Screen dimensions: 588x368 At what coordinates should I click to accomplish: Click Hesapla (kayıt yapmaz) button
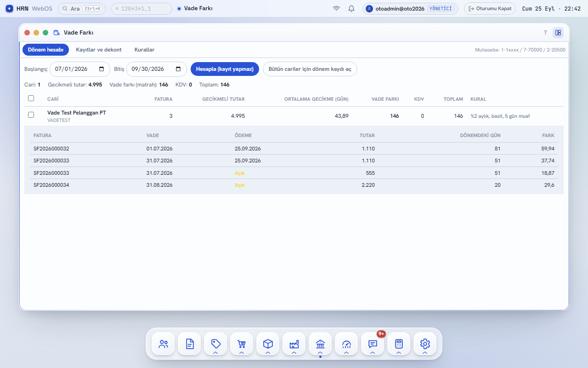point(225,69)
